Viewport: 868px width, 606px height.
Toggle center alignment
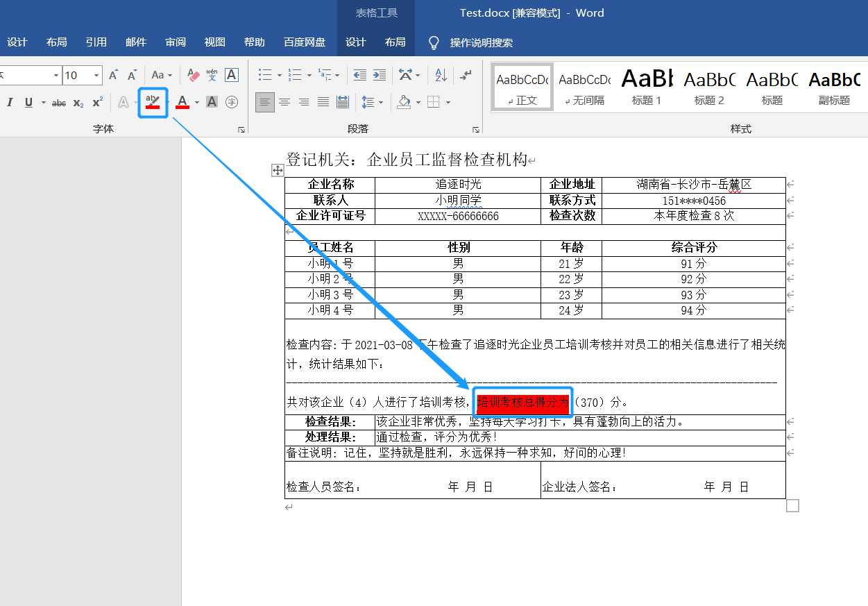[x=284, y=103]
